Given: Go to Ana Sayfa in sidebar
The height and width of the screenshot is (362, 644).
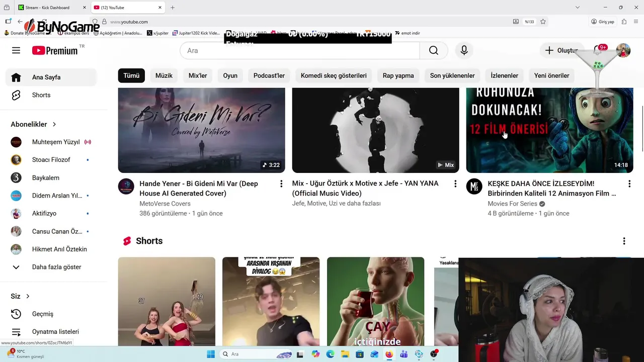Looking at the screenshot, I should [x=51, y=77].
